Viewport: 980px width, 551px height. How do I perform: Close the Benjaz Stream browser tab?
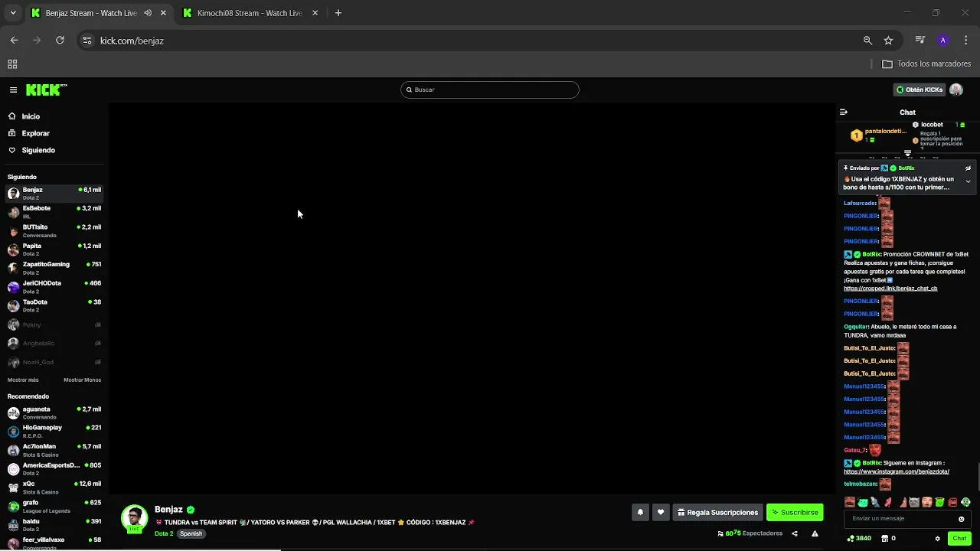tap(163, 13)
